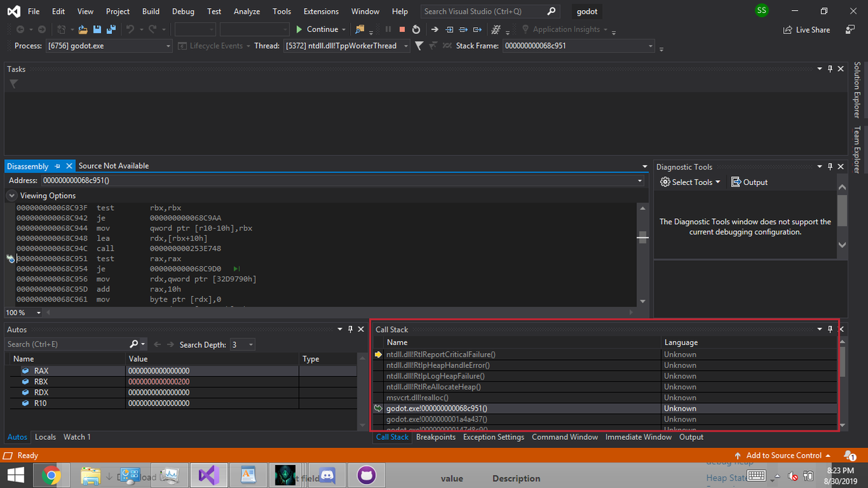Select the msvcrt.dll!realloc() stack frame

pyautogui.click(x=605, y=398)
